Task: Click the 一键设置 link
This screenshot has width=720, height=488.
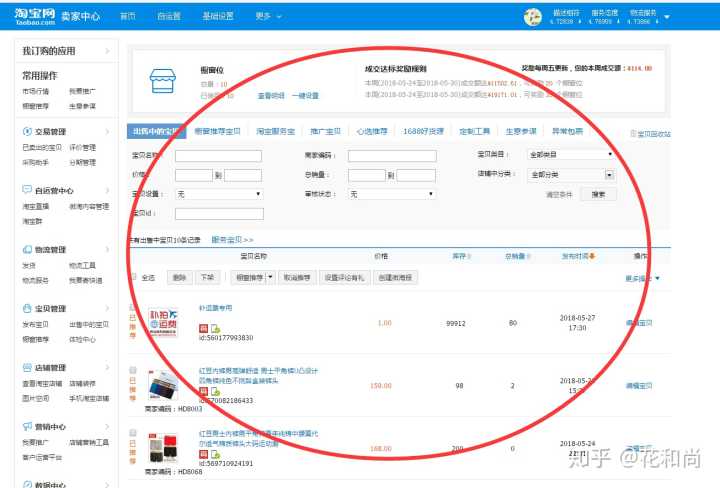Action: pos(306,95)
